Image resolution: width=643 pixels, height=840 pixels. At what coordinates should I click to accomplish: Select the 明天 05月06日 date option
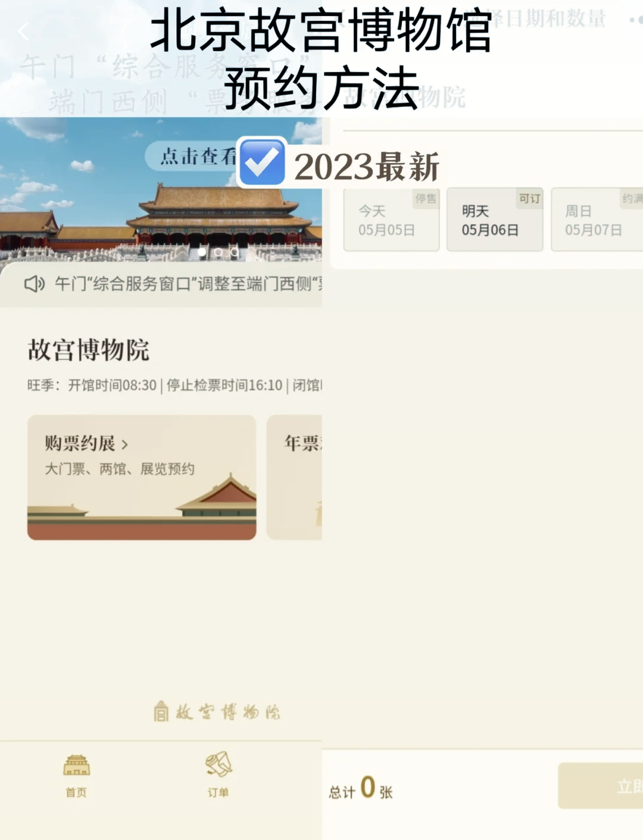[x=495, y=219]
